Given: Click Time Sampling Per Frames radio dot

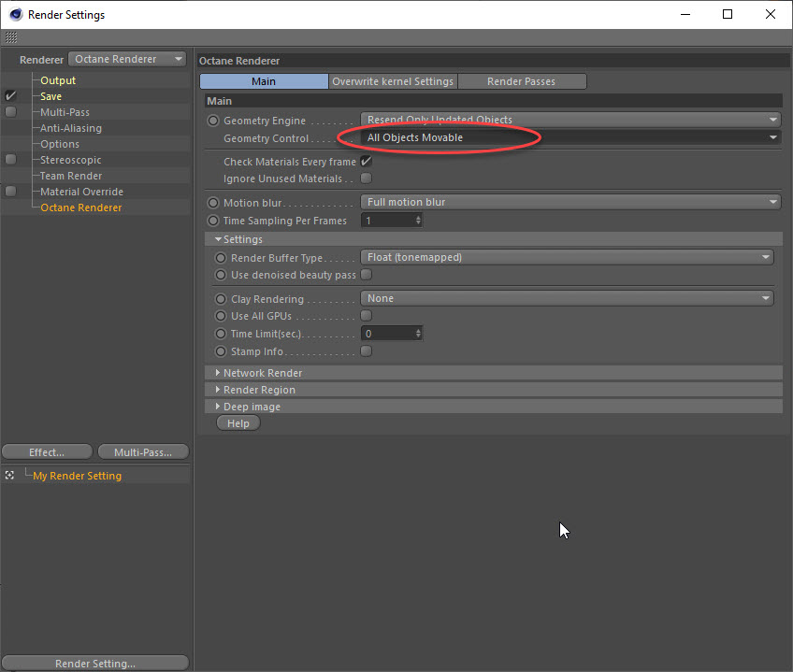Looking at the screenshot, I should click(213, 221).
